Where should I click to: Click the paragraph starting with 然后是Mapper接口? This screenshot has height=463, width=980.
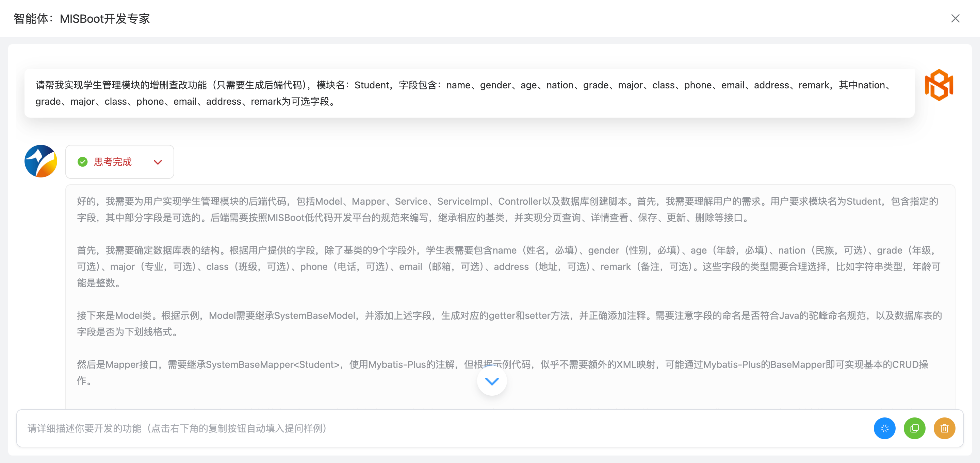(x=502, y=373)
